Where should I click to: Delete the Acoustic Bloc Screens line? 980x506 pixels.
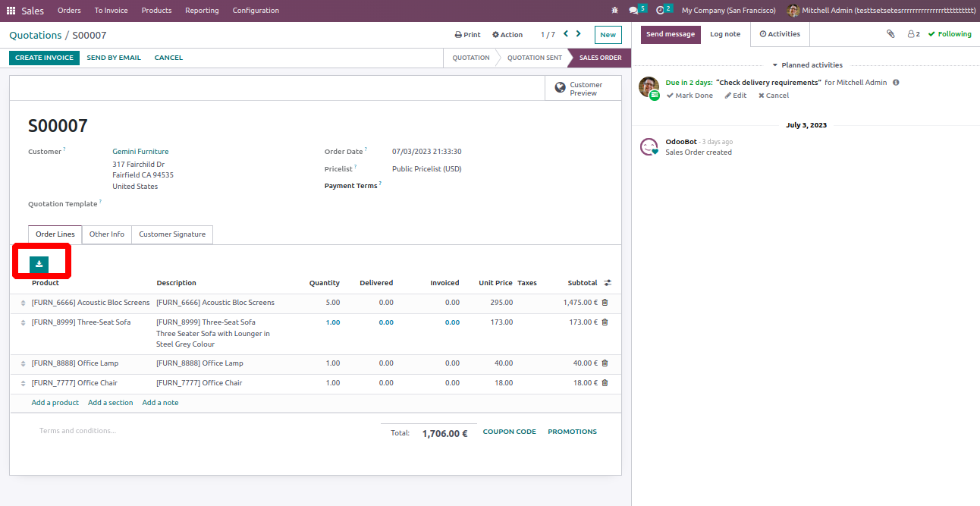(605, 303)
